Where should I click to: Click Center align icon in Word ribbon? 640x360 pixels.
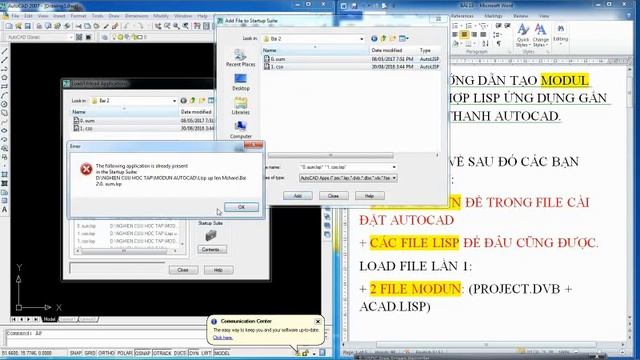pyautogui.click(x=464, y=35)
